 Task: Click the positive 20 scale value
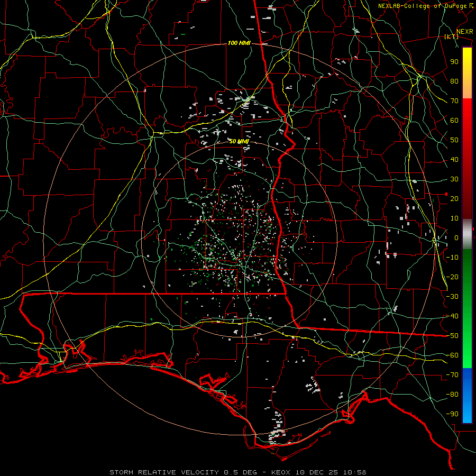(x=454, y=199)
